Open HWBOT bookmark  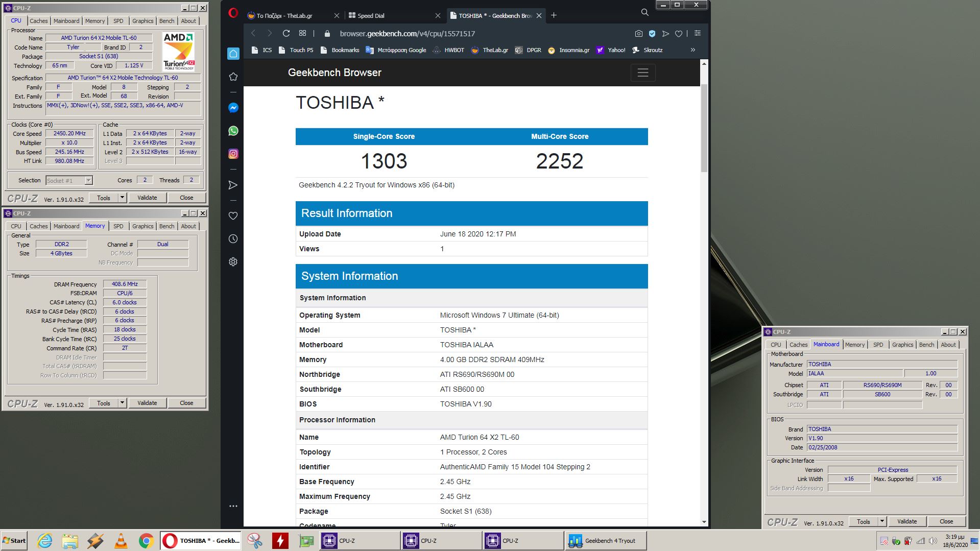tap(448, 50)
